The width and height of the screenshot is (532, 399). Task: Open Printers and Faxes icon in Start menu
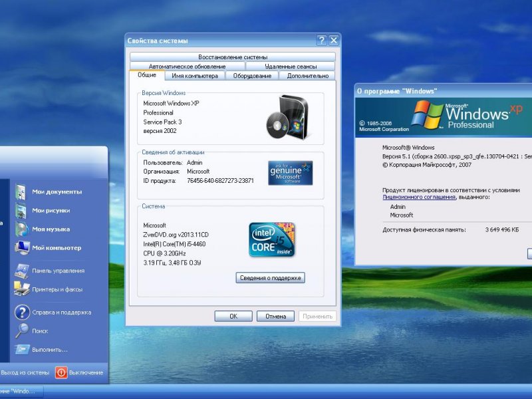tap(22, 289)
